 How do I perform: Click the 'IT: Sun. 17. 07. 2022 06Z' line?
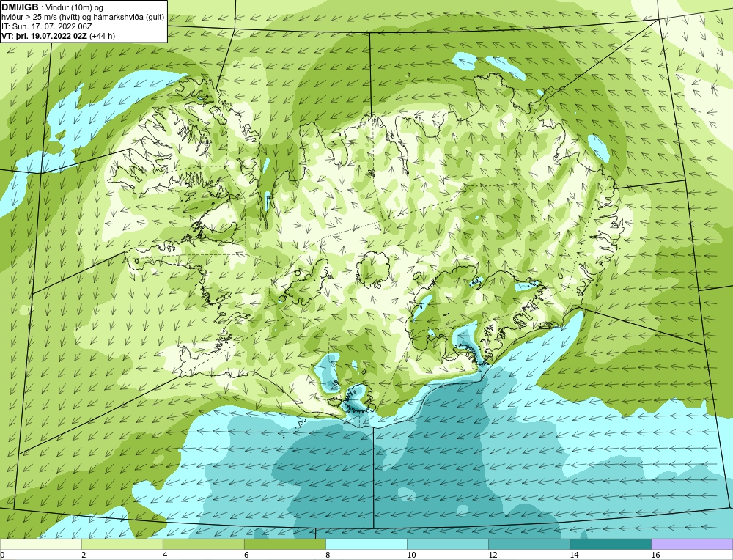(47, 26)
